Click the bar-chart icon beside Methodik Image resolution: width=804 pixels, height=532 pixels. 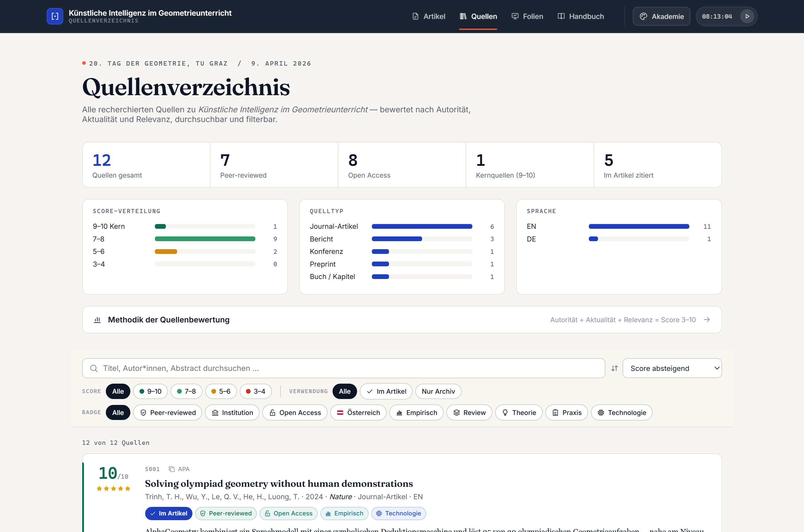(97, 319)
